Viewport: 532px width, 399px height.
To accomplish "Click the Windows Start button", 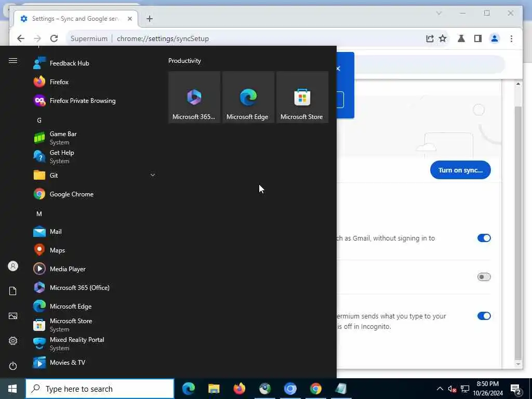I will 12,389.
